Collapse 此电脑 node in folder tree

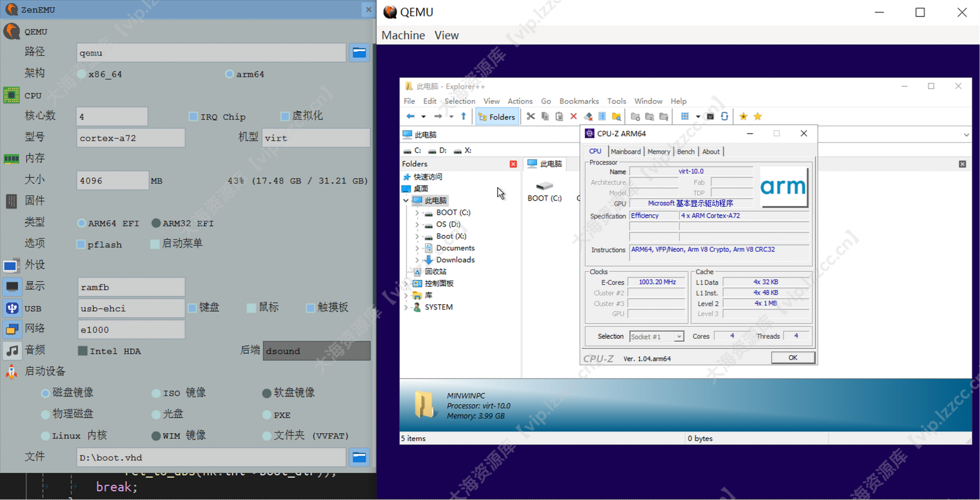point(406,201)
